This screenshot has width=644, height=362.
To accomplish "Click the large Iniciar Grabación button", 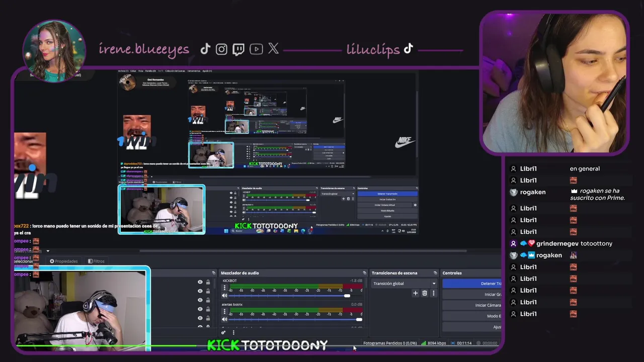I will click(472, 295).
